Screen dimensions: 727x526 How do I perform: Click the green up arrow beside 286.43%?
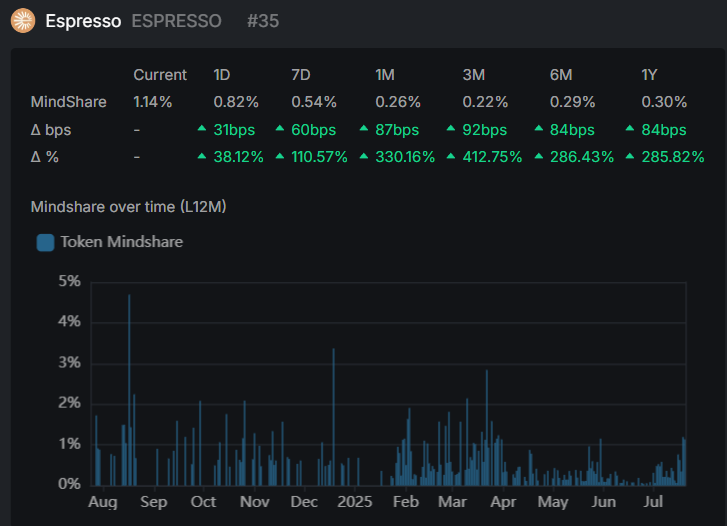(x=538, y=156)
